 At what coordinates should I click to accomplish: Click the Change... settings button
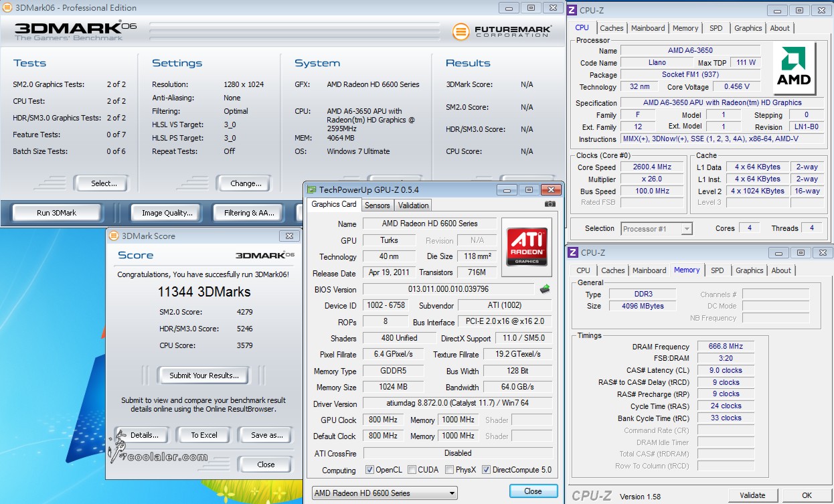pos(246,183)
